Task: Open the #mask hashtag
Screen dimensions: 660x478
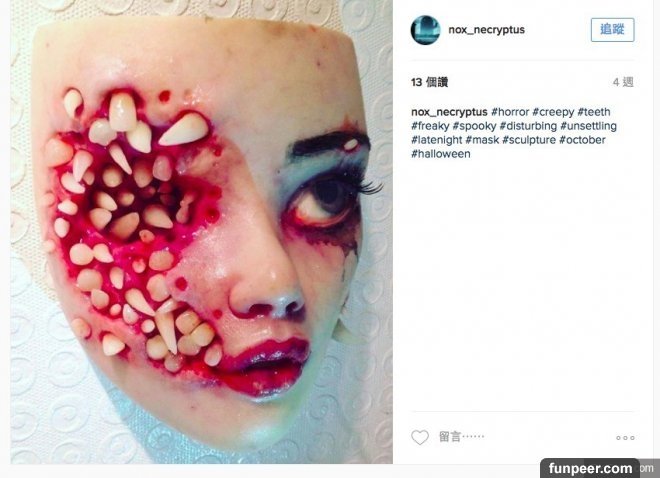Action: click(482, 140)
